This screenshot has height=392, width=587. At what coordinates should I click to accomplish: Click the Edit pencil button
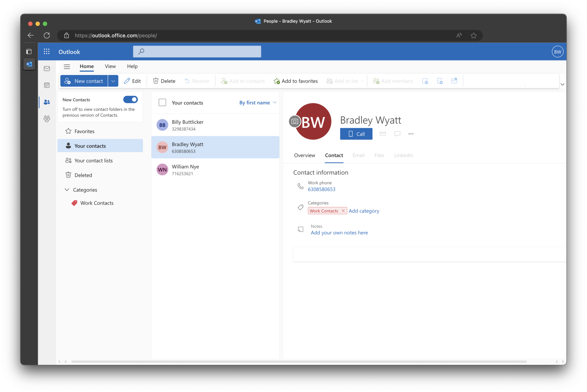tap(132, 81)
